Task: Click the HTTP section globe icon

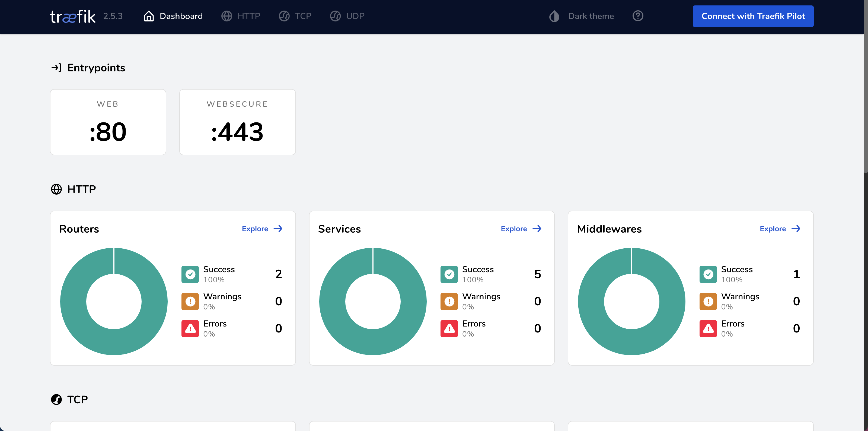Action: 56,189
